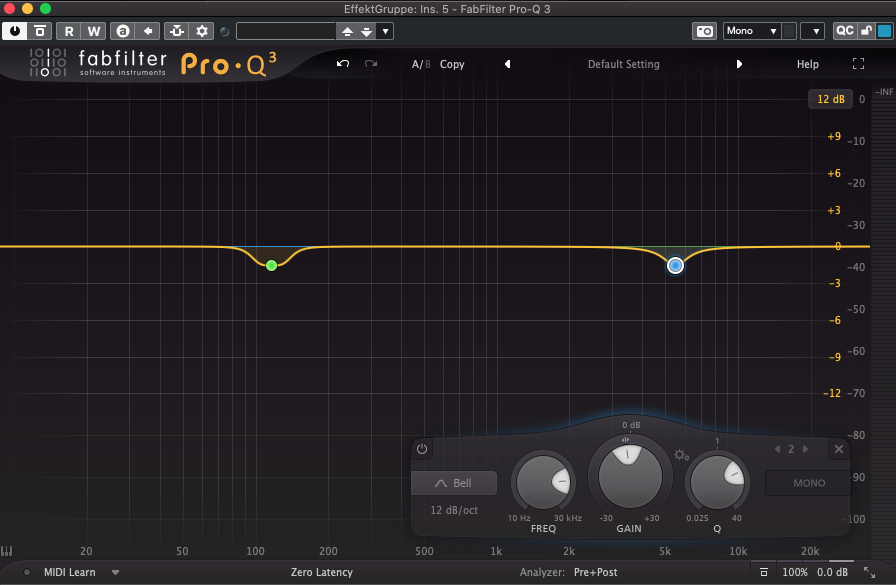Load previous preset with up arrow
The width and height of the screenshot is (896, 585).
347,31
